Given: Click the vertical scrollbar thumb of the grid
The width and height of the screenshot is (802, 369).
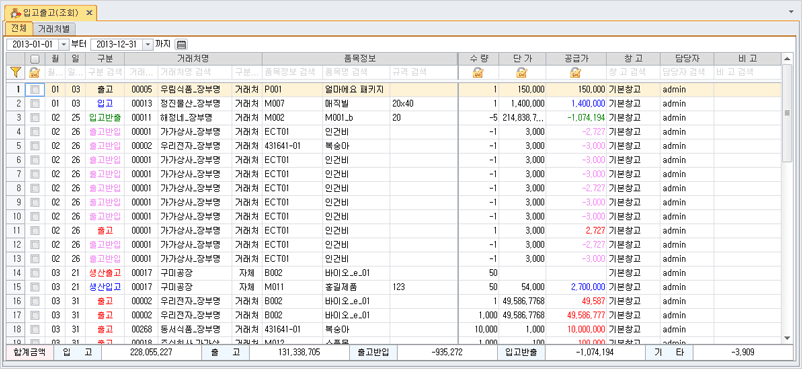Looking at the screenshot, I should click(787, 113).
